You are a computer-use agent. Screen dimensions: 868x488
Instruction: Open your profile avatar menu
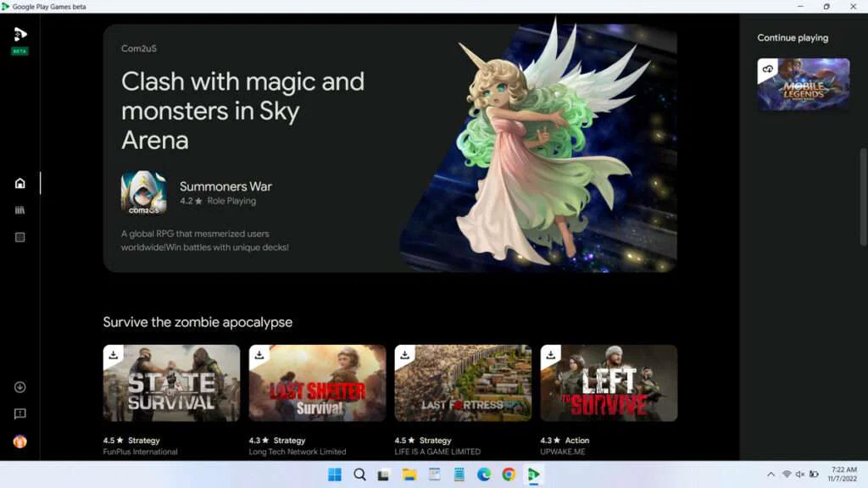pyautogui.click(x=19, y=441)
